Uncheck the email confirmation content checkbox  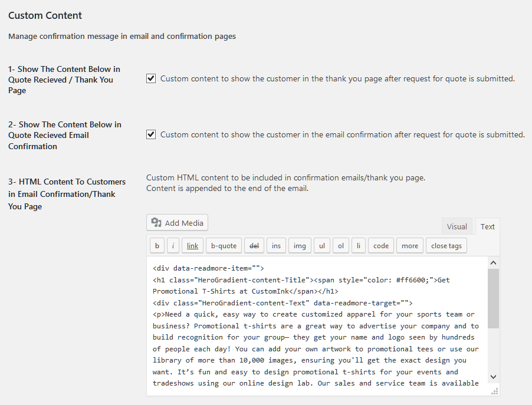click(151, 134)
